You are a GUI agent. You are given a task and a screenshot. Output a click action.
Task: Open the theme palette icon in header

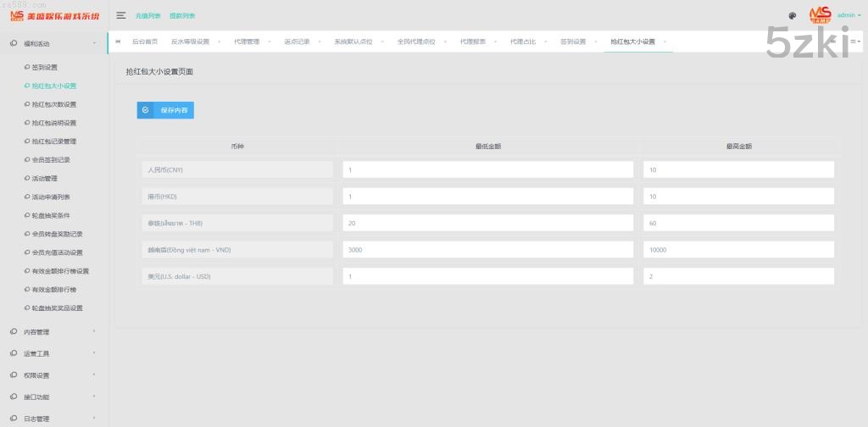793,15
